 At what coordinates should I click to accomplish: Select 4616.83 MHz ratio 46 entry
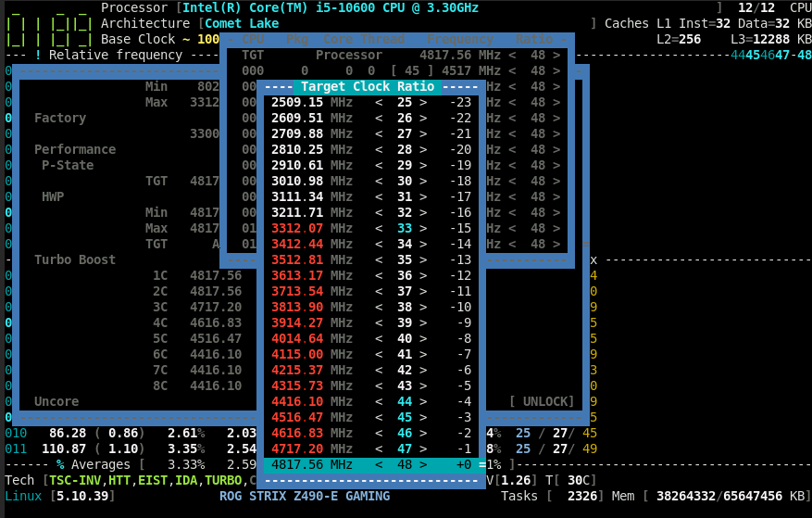coord(371,433)
